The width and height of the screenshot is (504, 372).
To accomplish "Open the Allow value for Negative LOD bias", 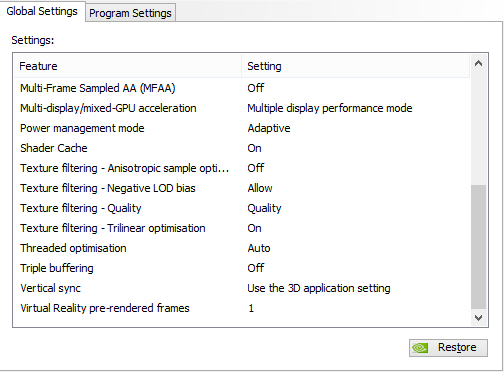I will point(260,188).
